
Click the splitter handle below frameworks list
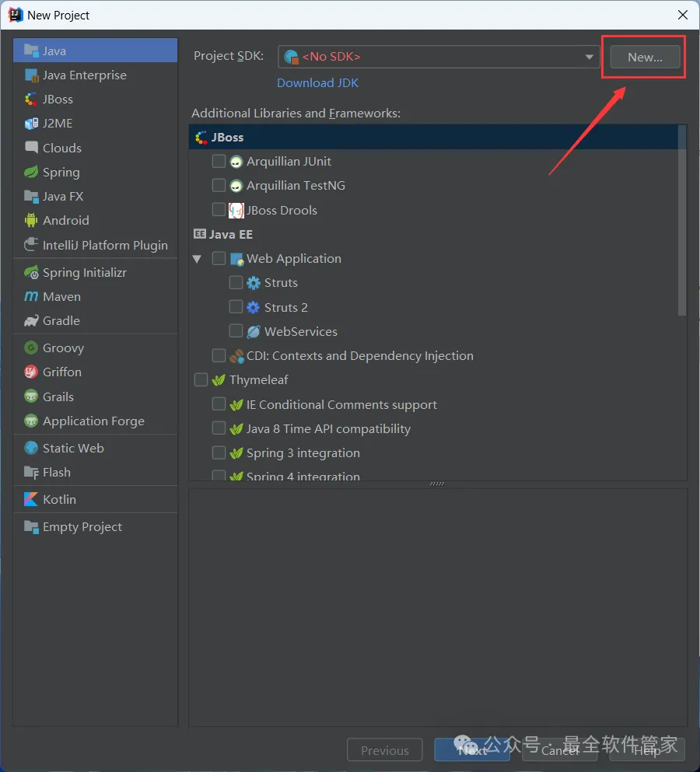point(437,484)
